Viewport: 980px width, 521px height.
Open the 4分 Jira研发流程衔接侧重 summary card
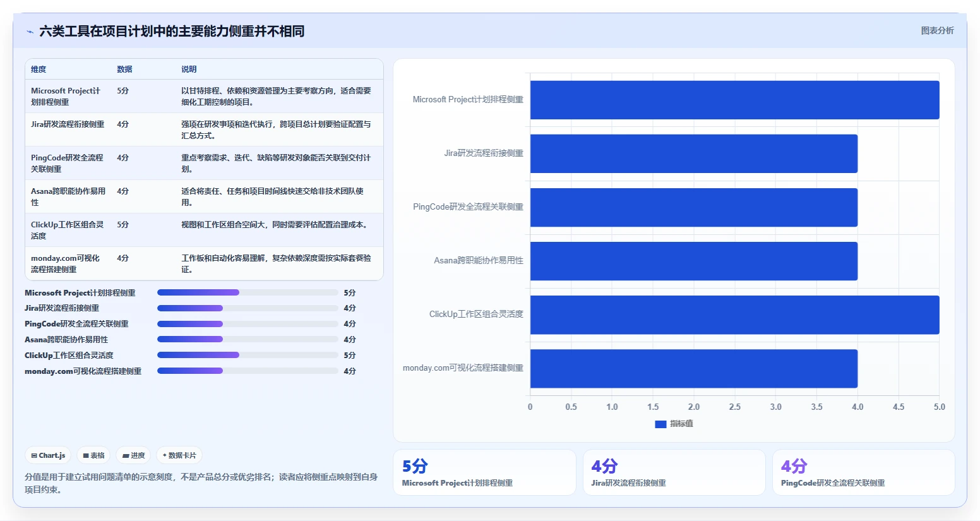pos(674,472)
